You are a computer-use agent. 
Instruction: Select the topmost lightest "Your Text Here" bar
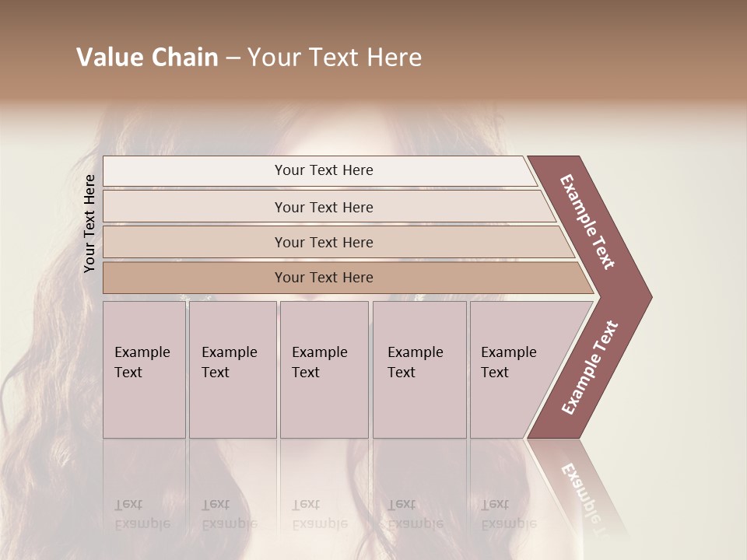coord(323,170)
